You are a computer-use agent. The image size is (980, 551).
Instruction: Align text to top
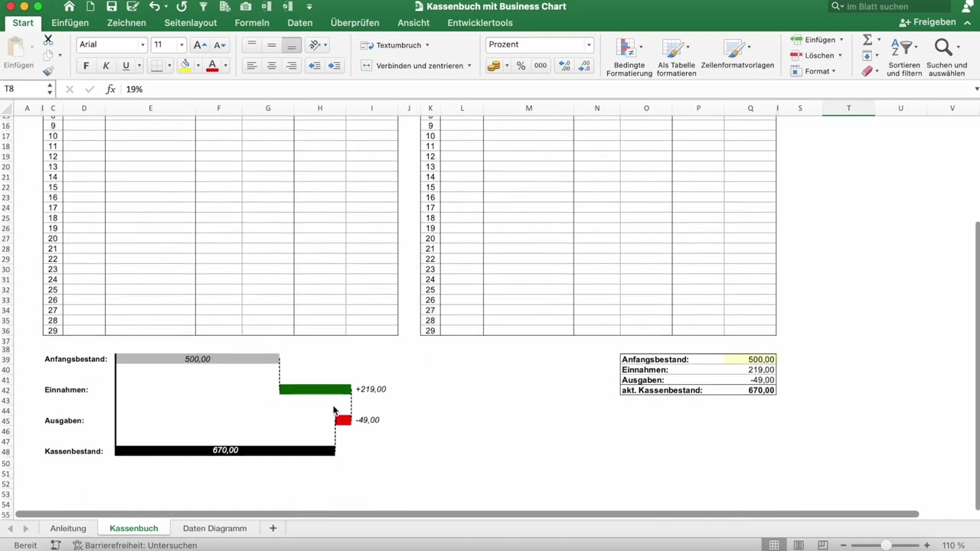pyautogui.click(x=251, y=45)
